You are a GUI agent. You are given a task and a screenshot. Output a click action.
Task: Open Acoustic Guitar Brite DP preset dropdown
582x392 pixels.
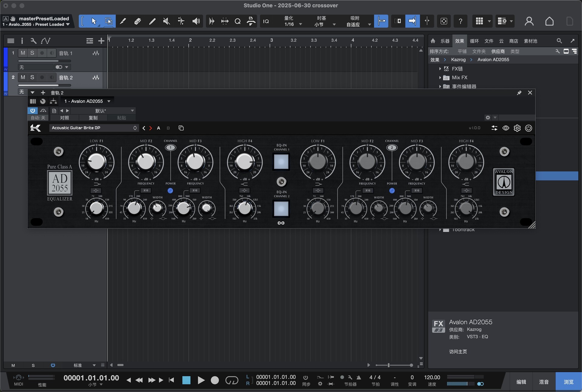pos(94,128)
